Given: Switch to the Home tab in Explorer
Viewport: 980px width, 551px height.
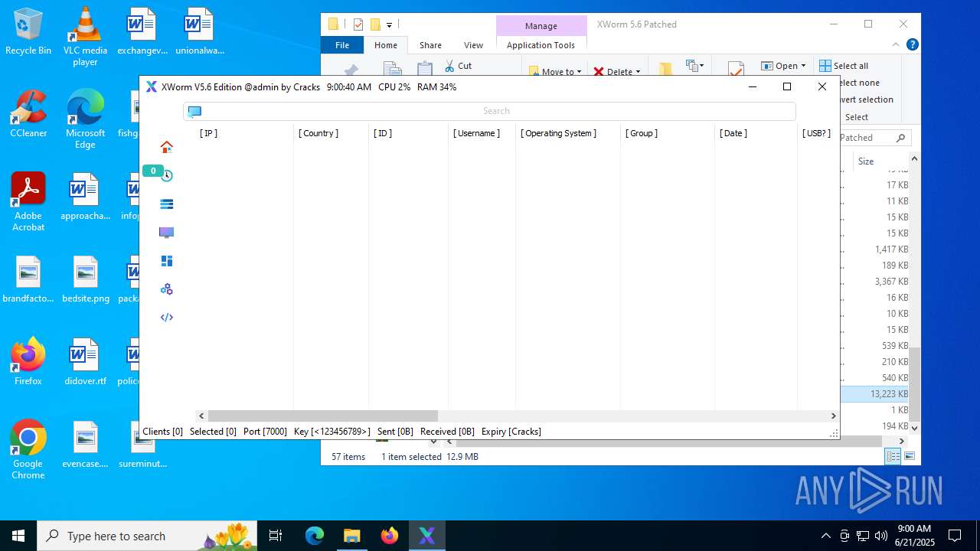Looking at the screenshot, I should tap(386, 45).
